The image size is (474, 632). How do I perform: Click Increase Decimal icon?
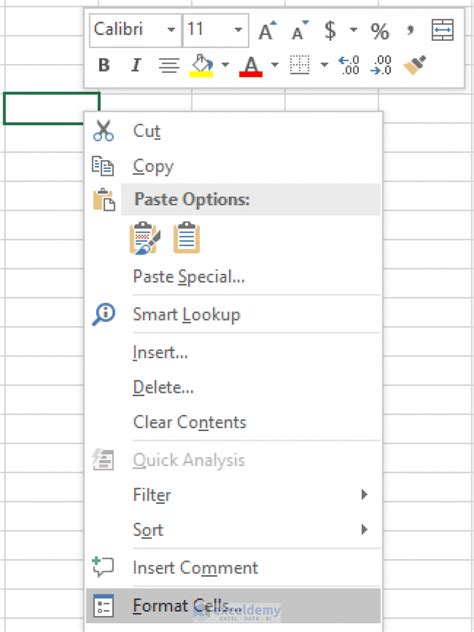click(x=349, y=65)
